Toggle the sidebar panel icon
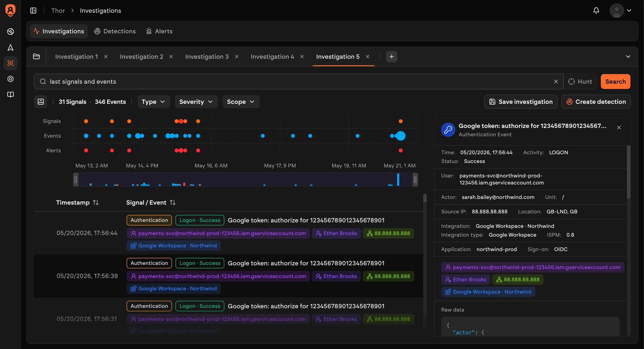This screenshot has height=349, width=644. [x=33, y=11]
